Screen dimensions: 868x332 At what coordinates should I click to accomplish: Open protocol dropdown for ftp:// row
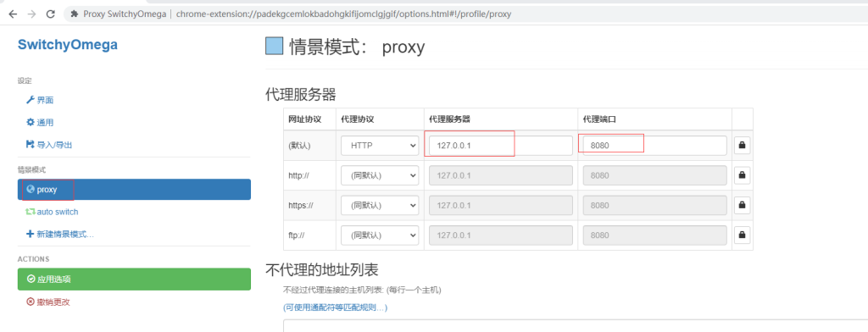pos(380,235)
